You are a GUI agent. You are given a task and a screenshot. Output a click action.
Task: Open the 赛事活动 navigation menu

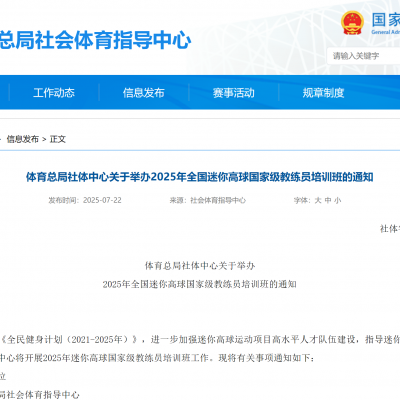click(234, 93)
